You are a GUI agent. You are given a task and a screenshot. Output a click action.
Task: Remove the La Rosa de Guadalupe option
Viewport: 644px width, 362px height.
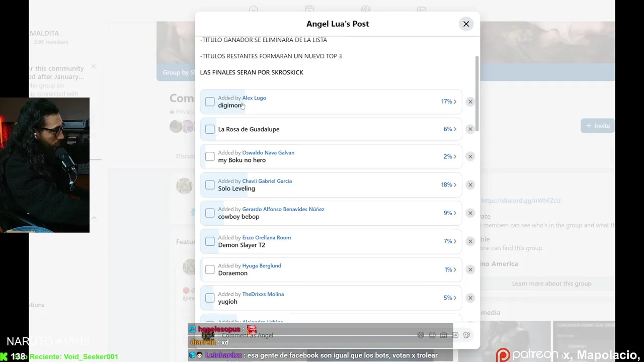click(470, 129)
